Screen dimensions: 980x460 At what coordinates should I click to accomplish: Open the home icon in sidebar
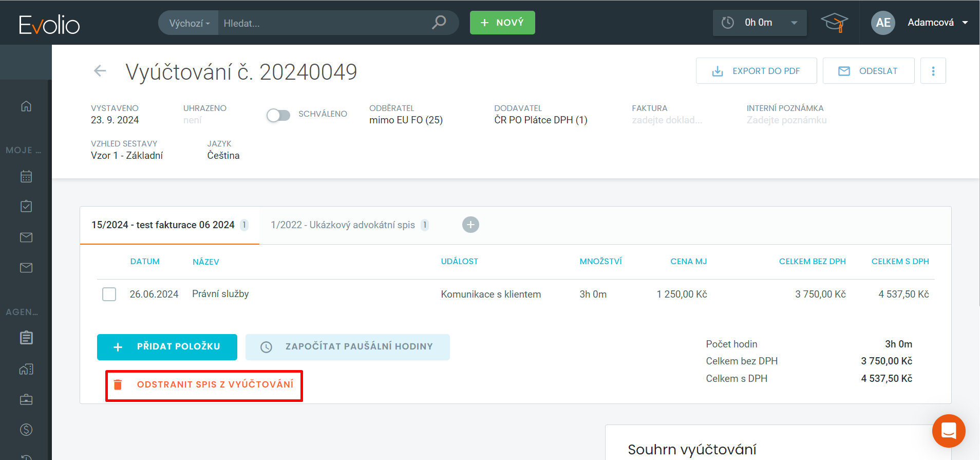(26, 106)
